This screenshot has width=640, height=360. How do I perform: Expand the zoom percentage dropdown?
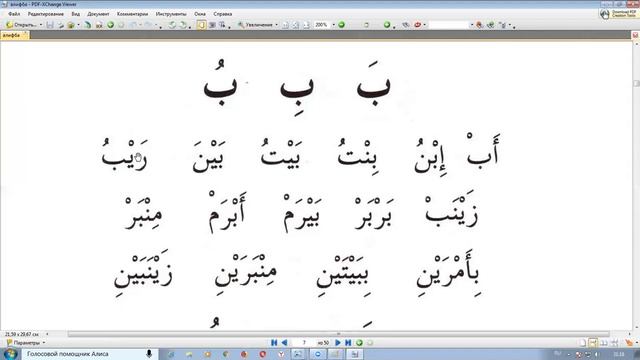coord(333,25)
